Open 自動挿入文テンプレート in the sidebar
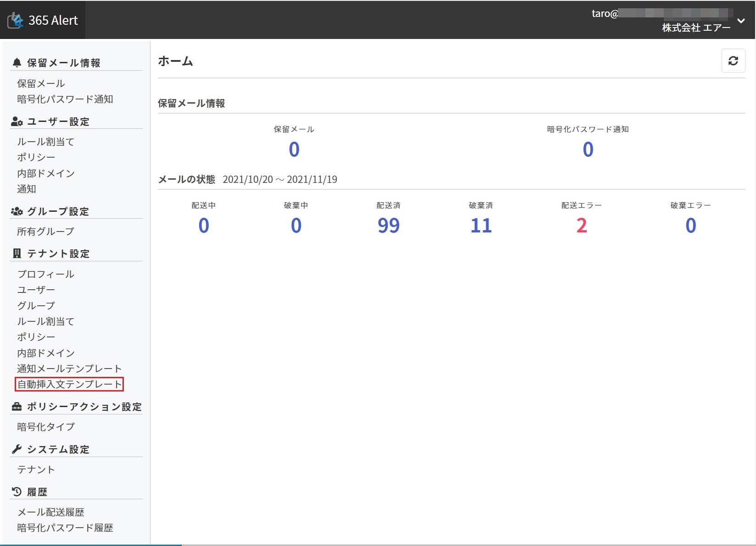The width and height of the screenshot is (756, 546). point(69,384)
